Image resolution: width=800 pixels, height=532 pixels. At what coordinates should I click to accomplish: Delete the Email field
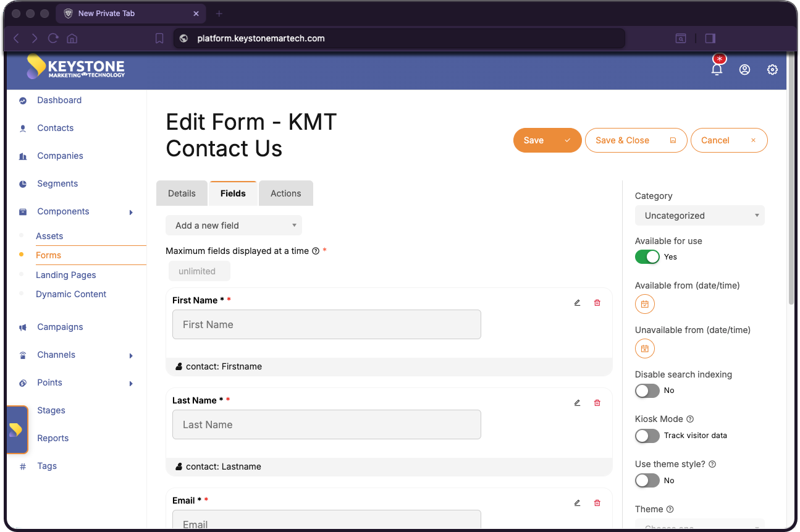coord(597,503)
